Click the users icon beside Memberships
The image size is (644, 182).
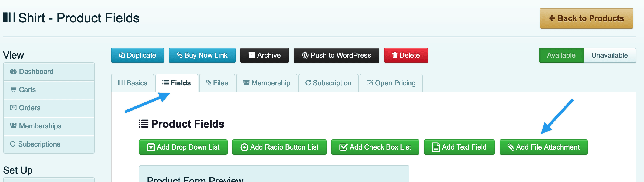pyautogui.click(x=13, y=126)
